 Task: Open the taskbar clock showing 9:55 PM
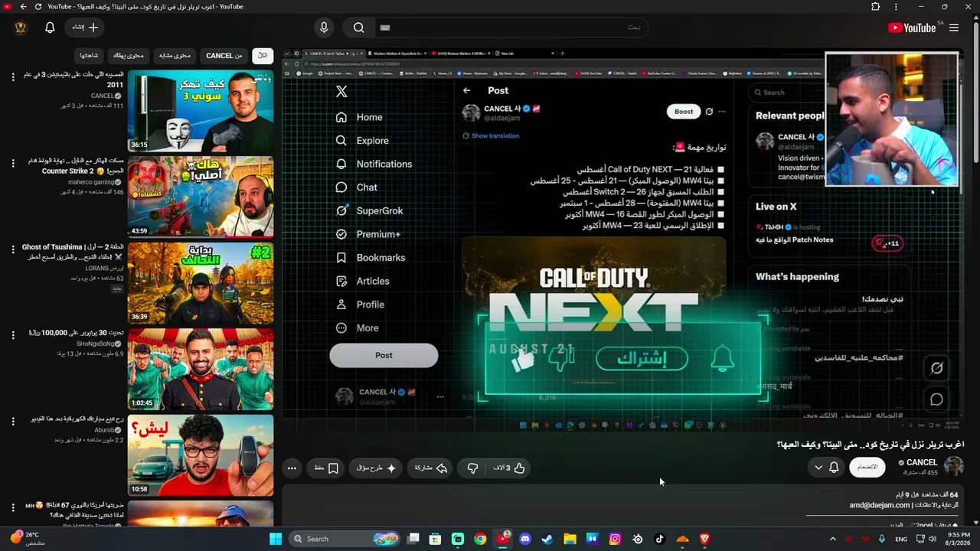pos(959,539)
